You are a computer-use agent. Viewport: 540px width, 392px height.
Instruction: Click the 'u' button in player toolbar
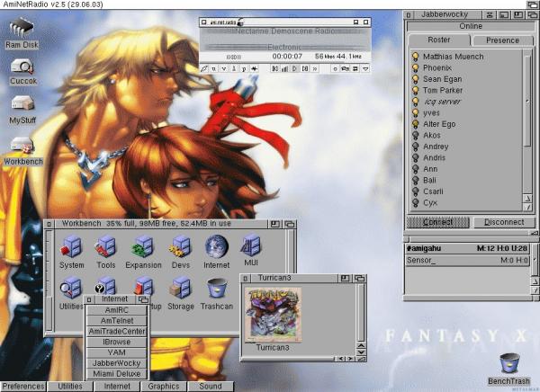214,69
